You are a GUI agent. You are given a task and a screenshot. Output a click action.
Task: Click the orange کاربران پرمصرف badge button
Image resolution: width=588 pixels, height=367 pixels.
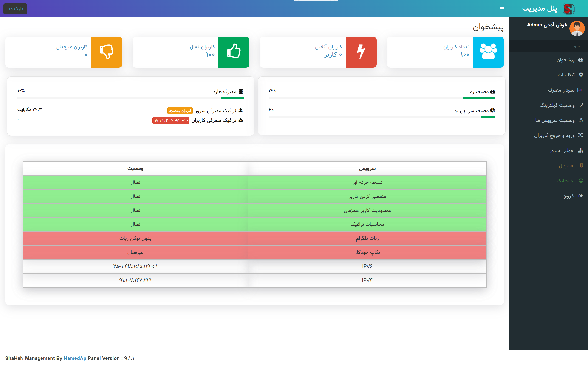pos(180,111)
